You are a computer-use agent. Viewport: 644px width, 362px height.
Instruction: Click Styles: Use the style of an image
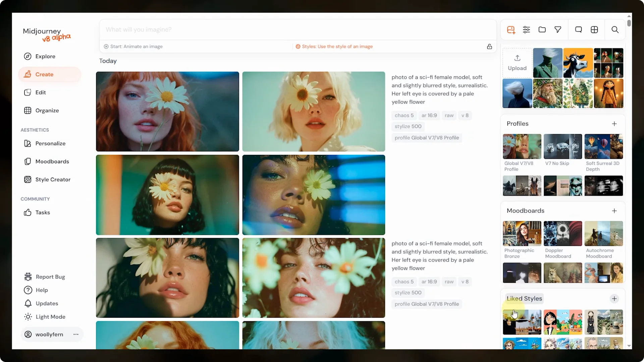[337, 47]
